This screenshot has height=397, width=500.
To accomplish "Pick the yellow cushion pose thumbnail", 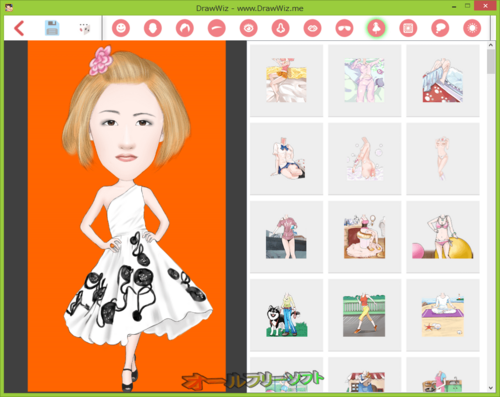I will 286,80.
